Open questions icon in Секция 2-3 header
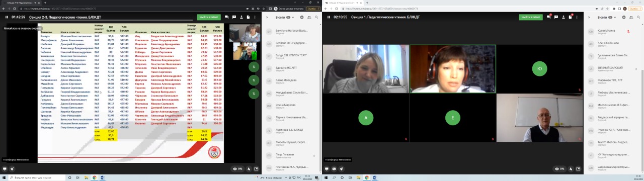Screen dimensions: 644x181 [233, 17]
